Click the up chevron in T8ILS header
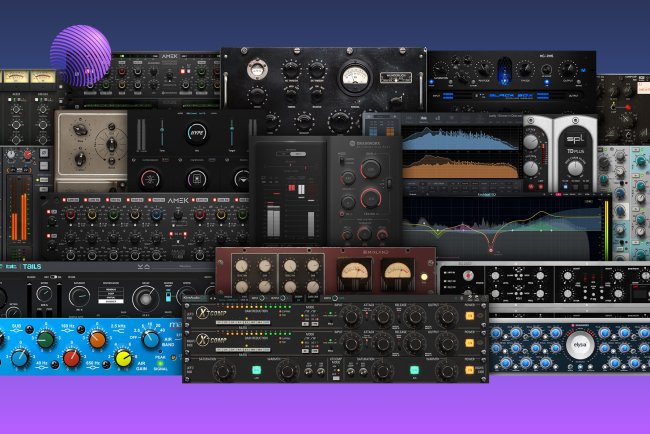650x434 pixels. tap(147, 267)
